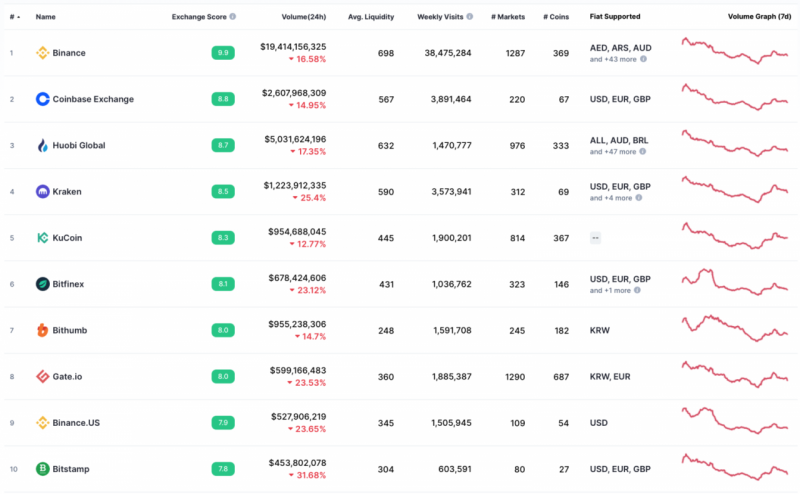
Task: Open the Bitstamp exchange link
Action: point(70,468)
